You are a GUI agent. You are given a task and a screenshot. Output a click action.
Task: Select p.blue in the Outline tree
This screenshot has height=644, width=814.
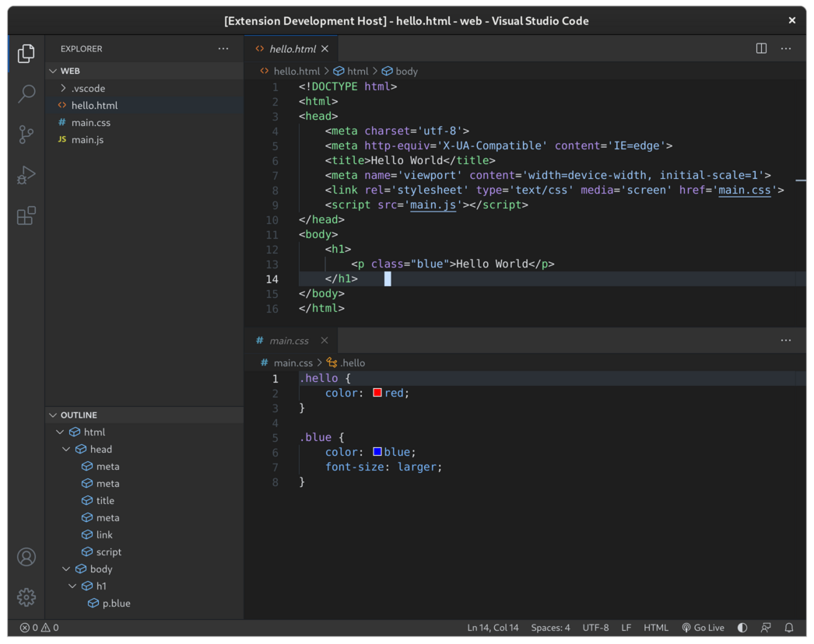pos(144,604)
